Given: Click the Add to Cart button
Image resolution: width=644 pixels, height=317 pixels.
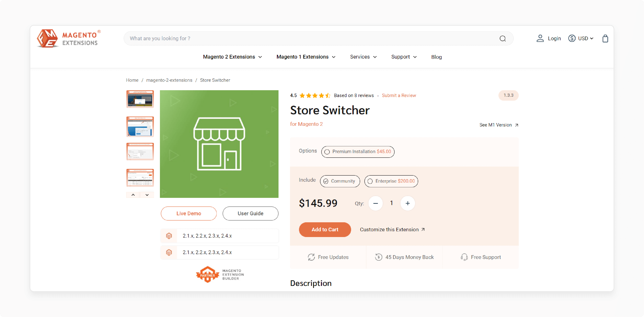Looking at the screenshot, I should click(x=325, y=229).
